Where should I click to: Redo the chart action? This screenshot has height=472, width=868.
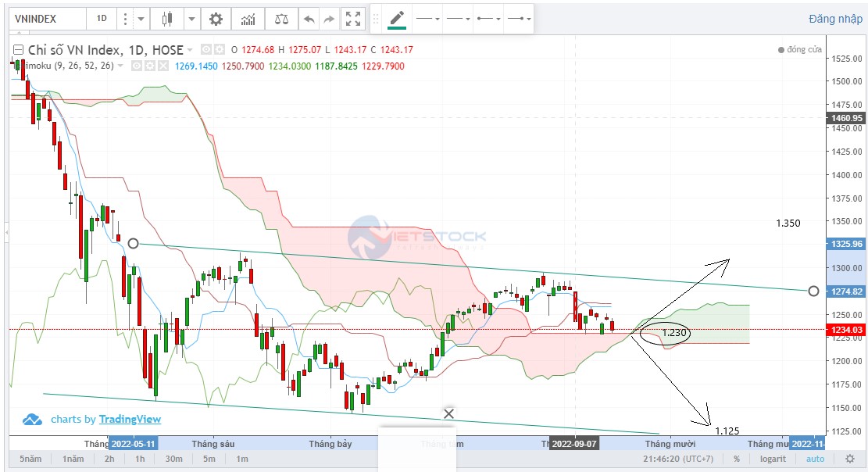(330, 19)
